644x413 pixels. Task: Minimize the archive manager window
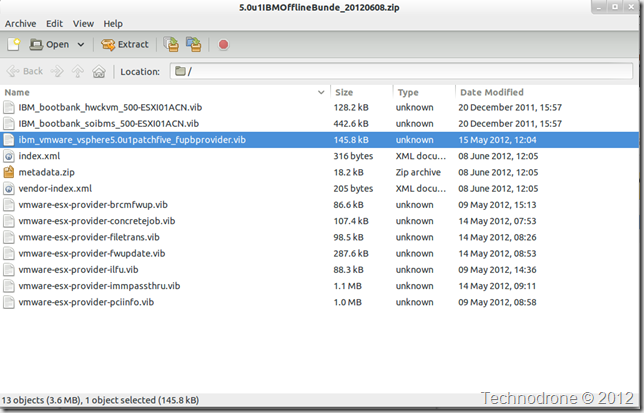pyautogui.click(x=600, y=7)
